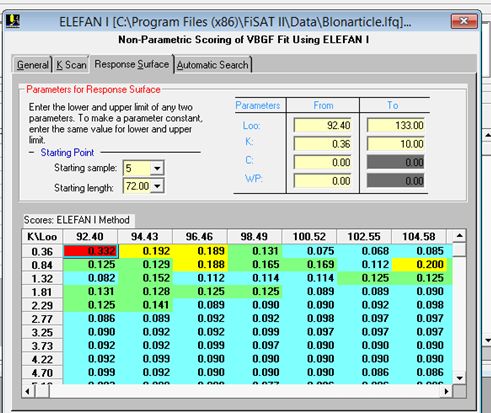Click the vertical scrollbar thumb of scores table

pyautogui.click(x=460, y=249)
